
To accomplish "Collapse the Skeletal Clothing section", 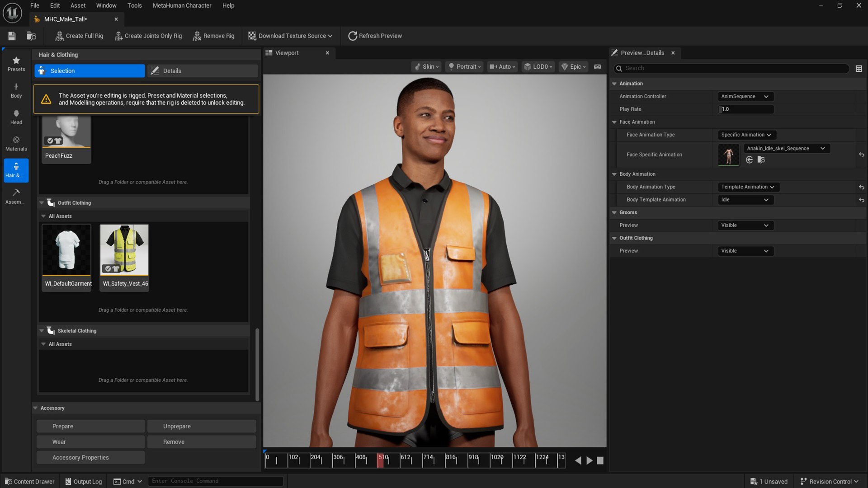I will [42, 331].
